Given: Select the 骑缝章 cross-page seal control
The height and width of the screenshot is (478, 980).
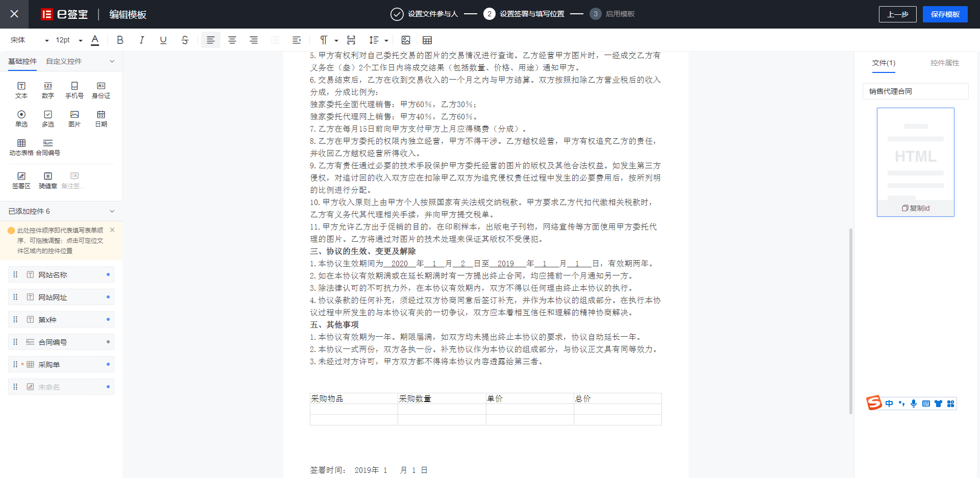Looking at the screenshot, I should (48, 181).
